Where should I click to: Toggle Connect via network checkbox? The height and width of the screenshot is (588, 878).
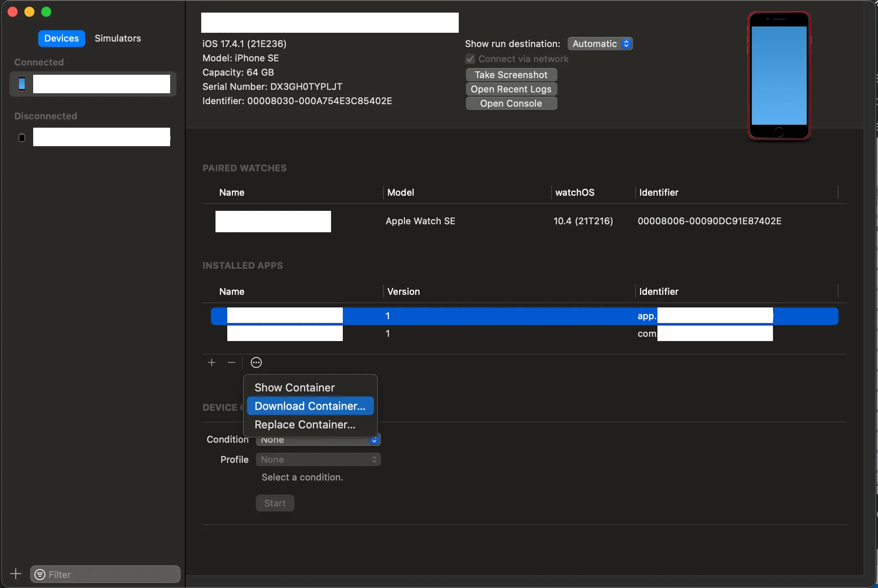(x=470, y=59)
